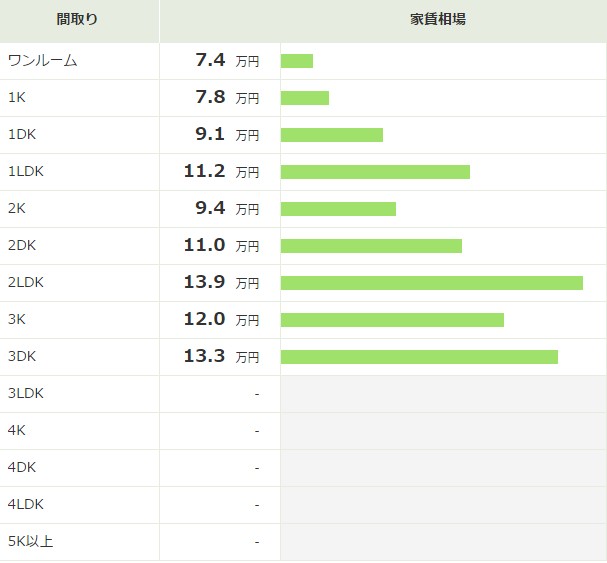Click the 4DK layout label

point(22,467)
